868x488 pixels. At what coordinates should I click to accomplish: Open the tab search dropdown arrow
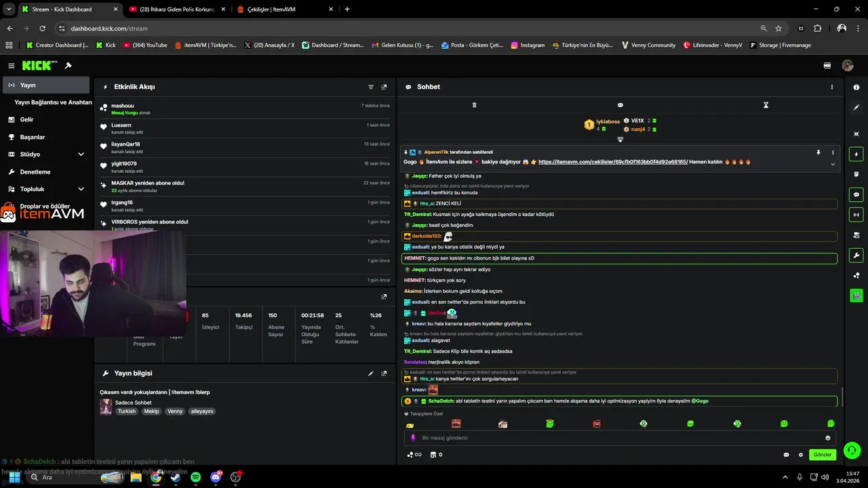tap(9, 9)
